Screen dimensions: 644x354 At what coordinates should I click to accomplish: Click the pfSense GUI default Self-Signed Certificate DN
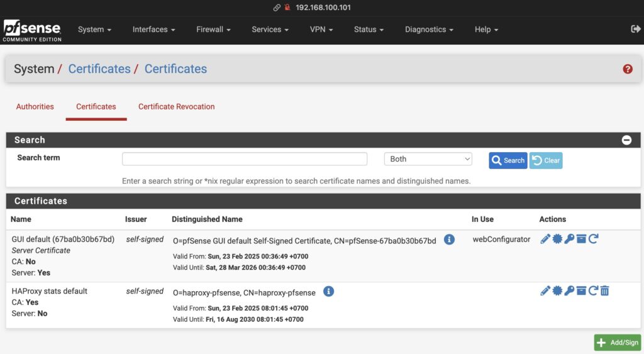304,241
